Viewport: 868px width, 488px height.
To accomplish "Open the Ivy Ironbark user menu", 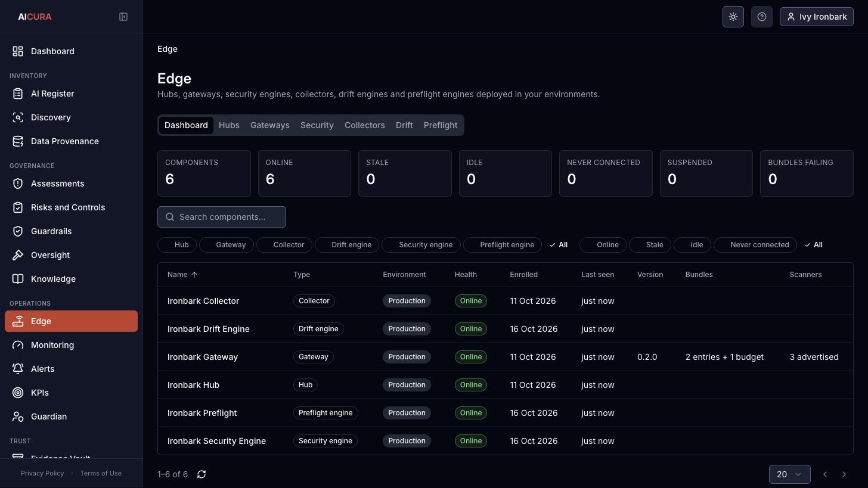I will (x=817, y=17).
